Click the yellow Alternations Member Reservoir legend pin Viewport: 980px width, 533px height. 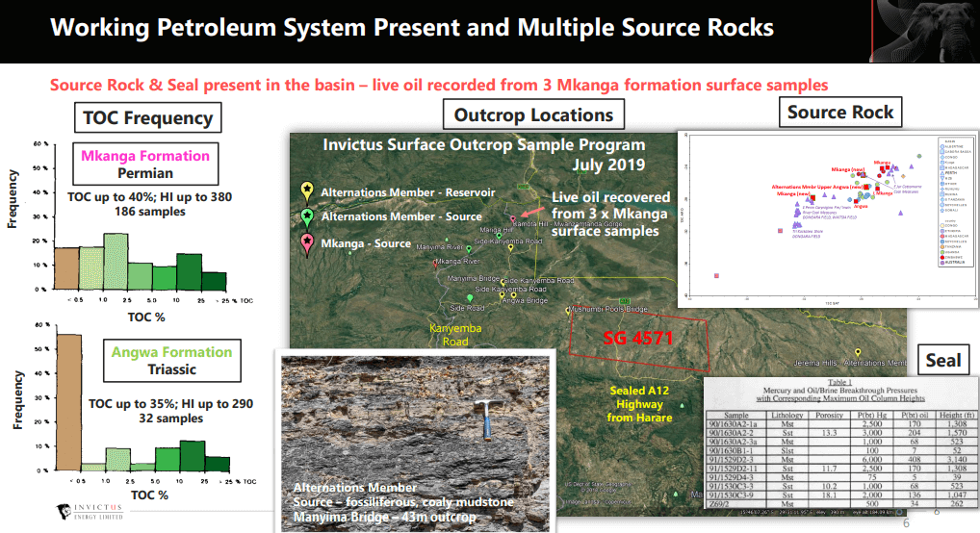pos(307,190)
